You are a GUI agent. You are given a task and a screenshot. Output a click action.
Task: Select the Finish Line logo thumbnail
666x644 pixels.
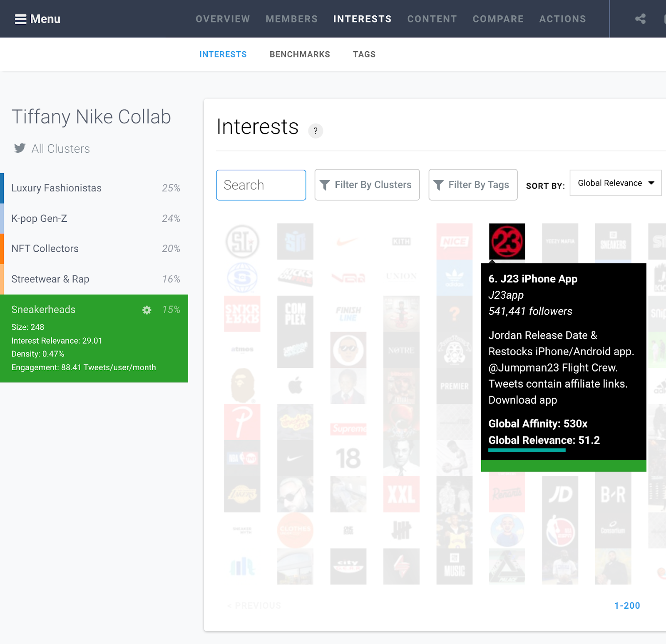348,314
